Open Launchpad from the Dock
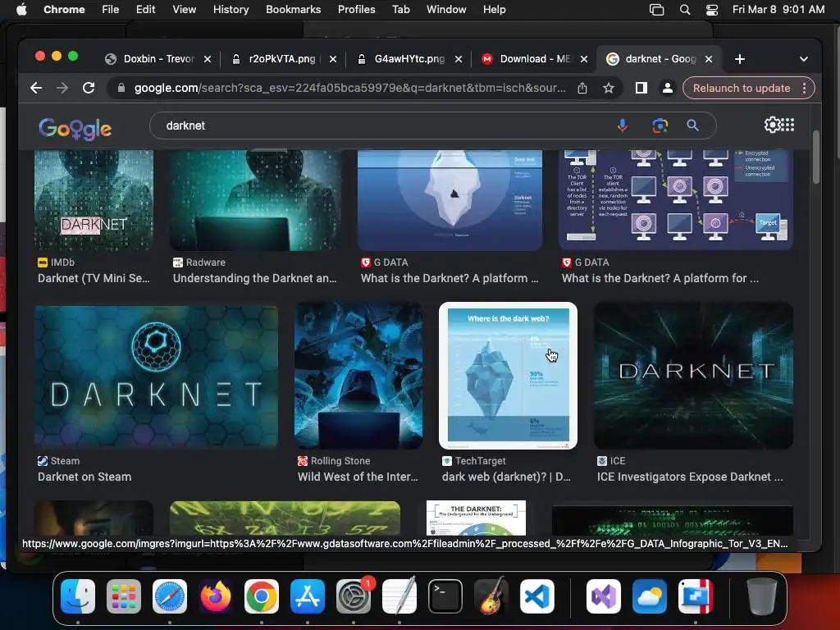This screenshot has height=630, width=840. click(124, 596)
